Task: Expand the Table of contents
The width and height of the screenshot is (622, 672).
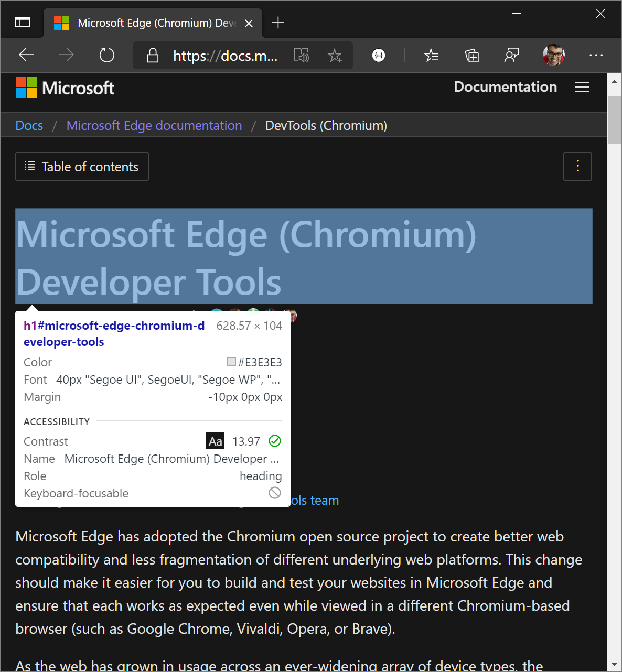Action: pos(82,167)
